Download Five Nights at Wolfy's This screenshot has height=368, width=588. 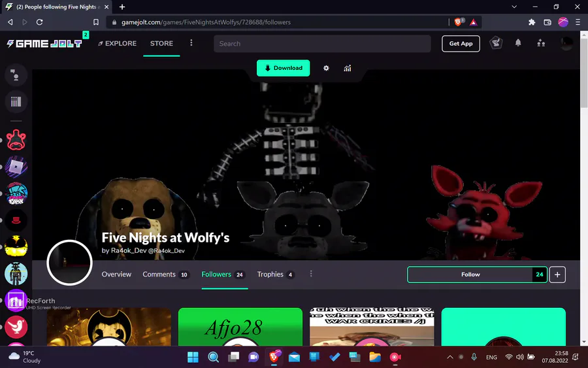pos(283,68)
